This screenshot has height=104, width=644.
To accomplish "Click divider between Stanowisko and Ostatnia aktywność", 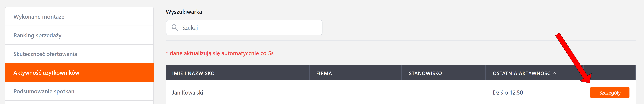I will [x=486, y=73].
